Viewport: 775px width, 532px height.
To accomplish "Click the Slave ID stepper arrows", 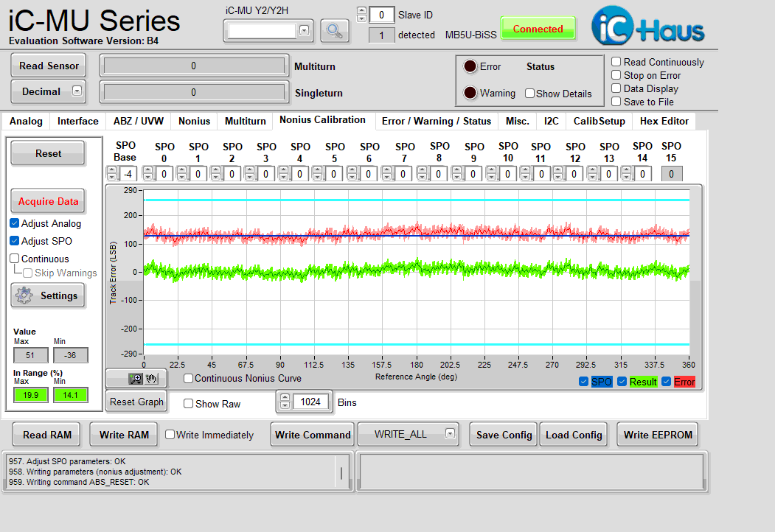I will pos(362,14).
